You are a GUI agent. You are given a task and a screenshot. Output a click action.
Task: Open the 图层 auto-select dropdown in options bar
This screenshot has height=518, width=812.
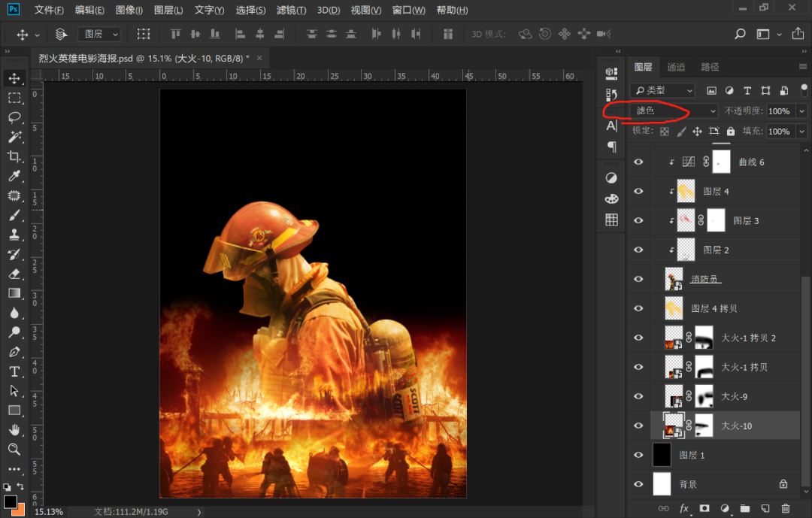coord(99,34)
